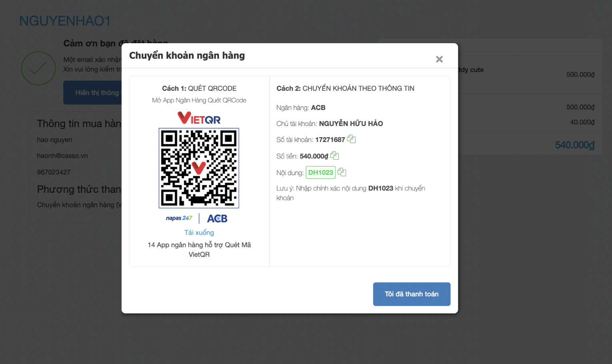This screenshot has width=612, height=364.
Task: Click the account holder name NGUYỄN HỮU HÀO
Action: coord(351,124)
